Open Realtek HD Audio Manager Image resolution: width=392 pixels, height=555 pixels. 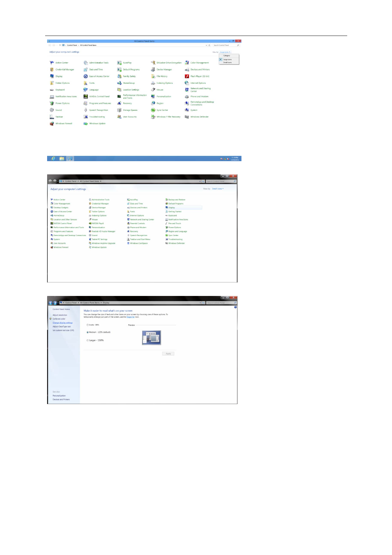coord(103,231)
